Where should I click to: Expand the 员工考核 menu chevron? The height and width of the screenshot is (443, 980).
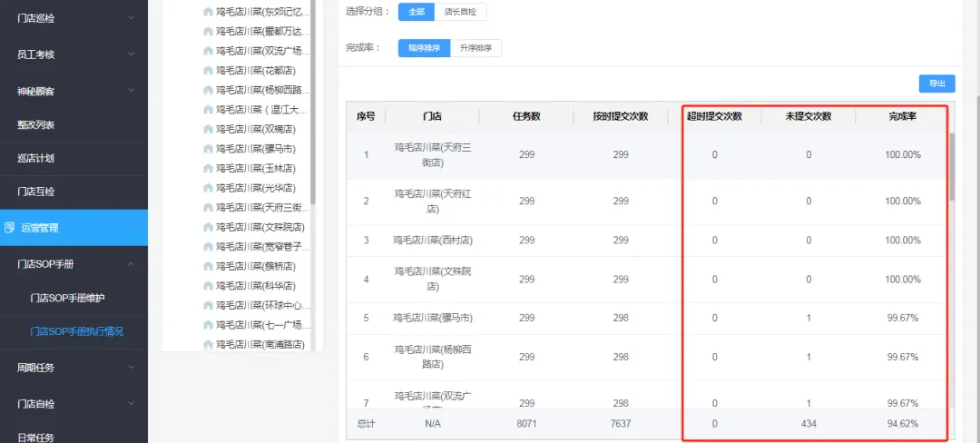click(132, 54)
